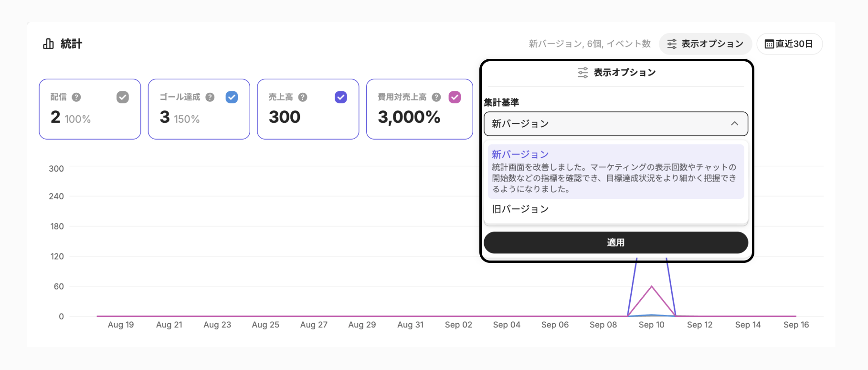
Task: Click the calendar icon in 直近30日
Action: pyautogui.click(x=769, y=44)
